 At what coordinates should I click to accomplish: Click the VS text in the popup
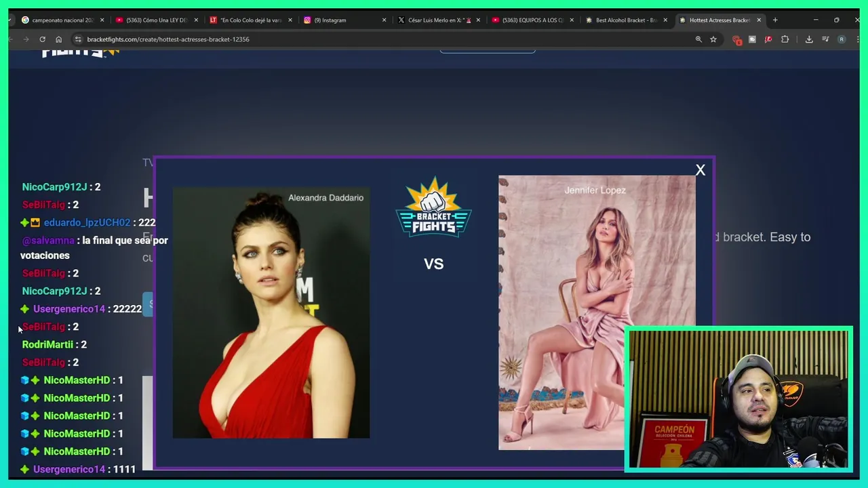(x=434, y=264)
